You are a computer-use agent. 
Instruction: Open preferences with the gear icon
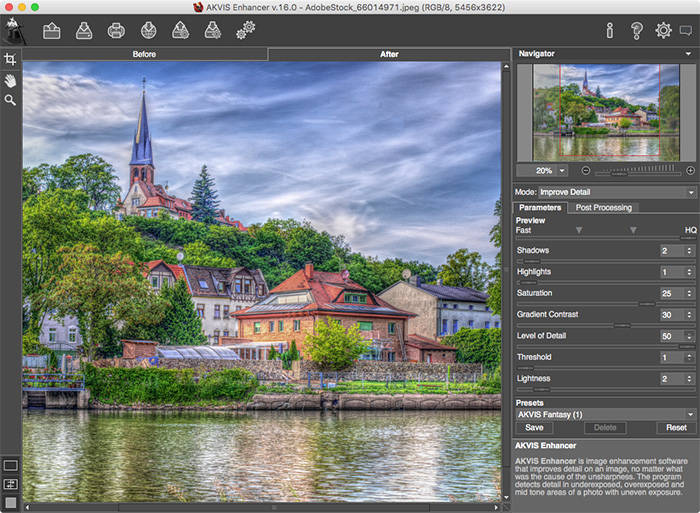point(662,31)
